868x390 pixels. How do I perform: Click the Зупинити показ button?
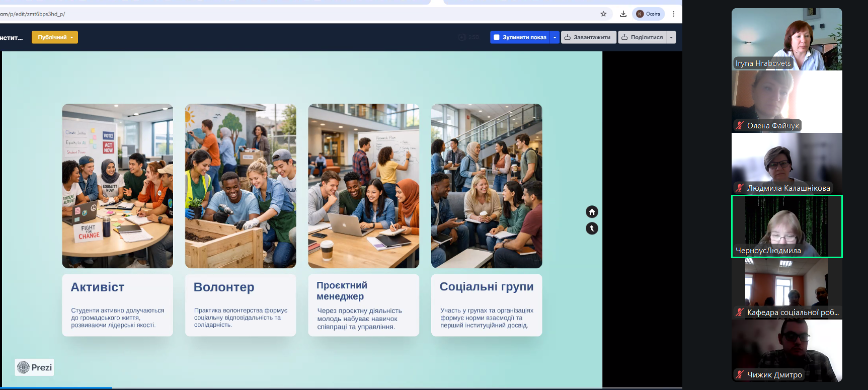pyautogui.click(x=520, y=37)
